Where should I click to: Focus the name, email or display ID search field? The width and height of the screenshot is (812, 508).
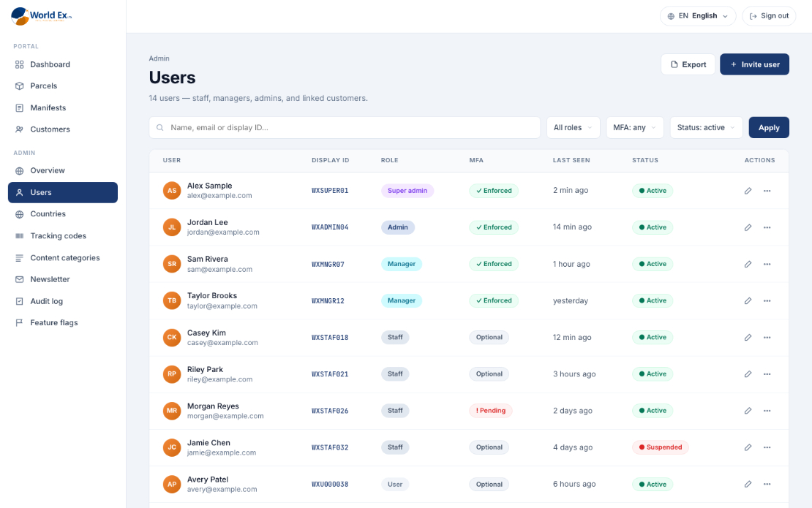pos(345,128)
